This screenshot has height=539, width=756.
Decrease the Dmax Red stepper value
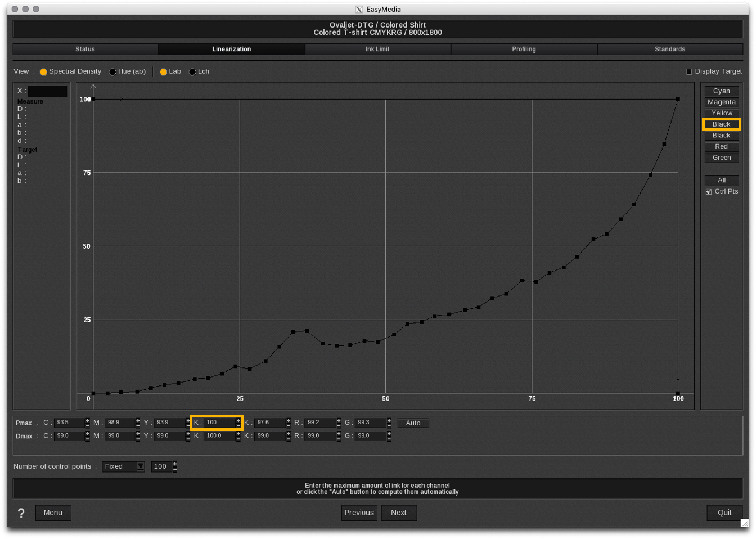339,438
